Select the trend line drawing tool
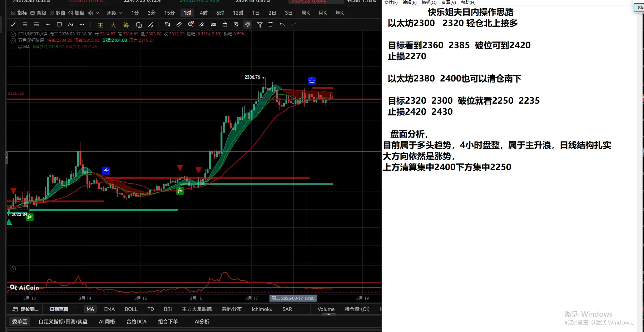Screen dimensions: 644x332 coord(14,24)
